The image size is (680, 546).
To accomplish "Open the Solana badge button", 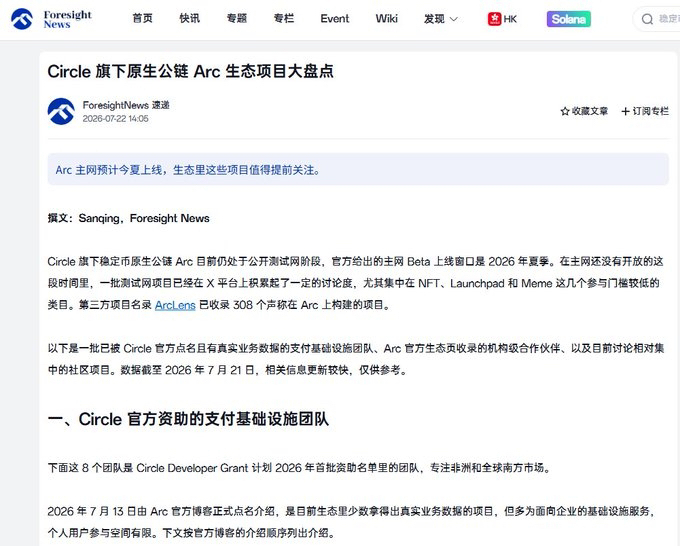I will pyautogui.click(x=569, y=19).
